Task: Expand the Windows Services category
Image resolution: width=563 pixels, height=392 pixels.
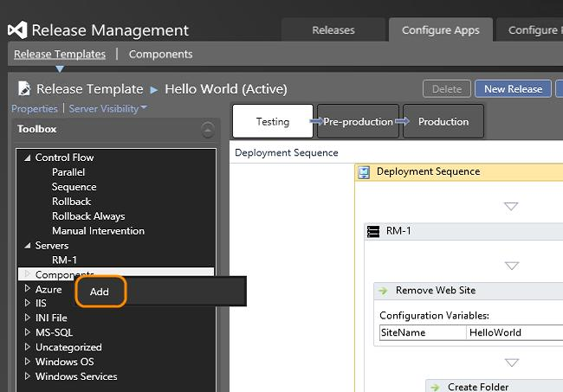Action: coord(28,376)
